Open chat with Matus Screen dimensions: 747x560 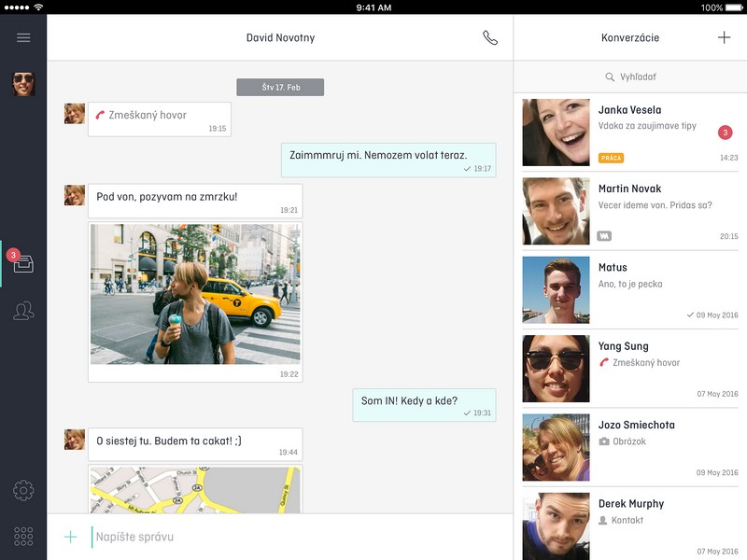[630, 289]
